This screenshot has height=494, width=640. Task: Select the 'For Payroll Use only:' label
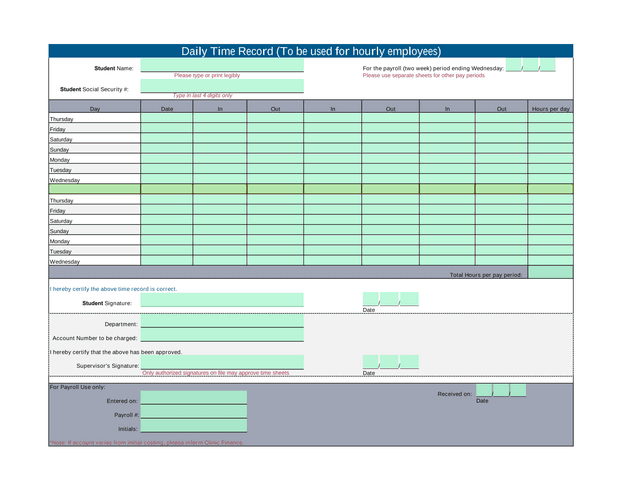pos(78,387)
